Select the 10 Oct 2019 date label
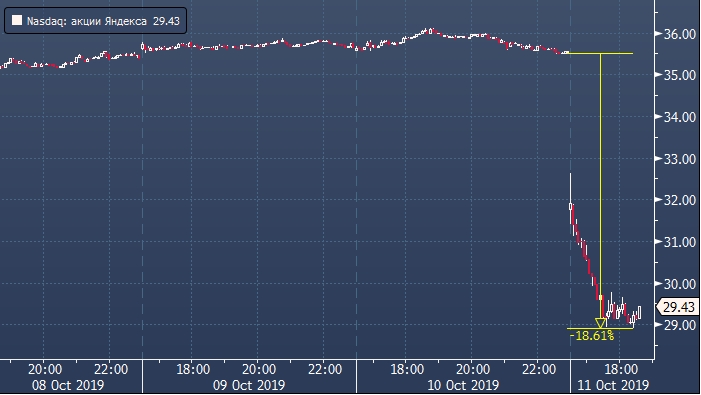The image size is (701, 395). (x=463, y=385)
